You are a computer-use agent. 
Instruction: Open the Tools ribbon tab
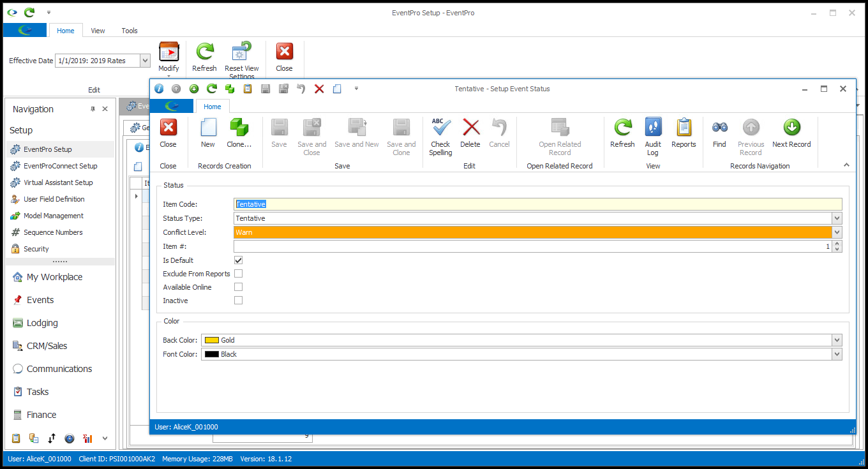coord(130,31)
